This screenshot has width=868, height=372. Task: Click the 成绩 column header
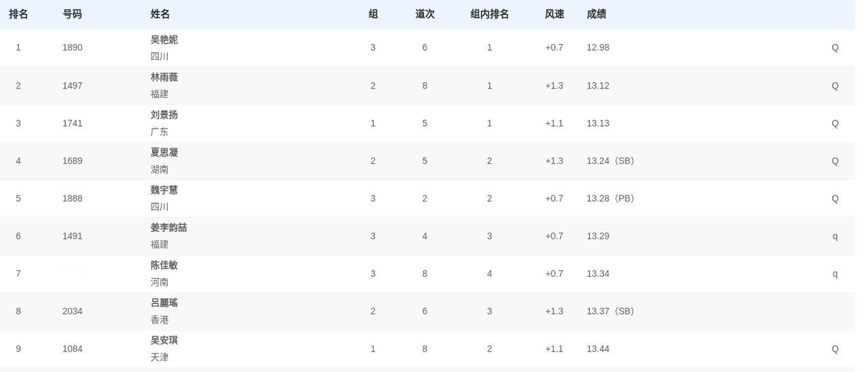596,14
